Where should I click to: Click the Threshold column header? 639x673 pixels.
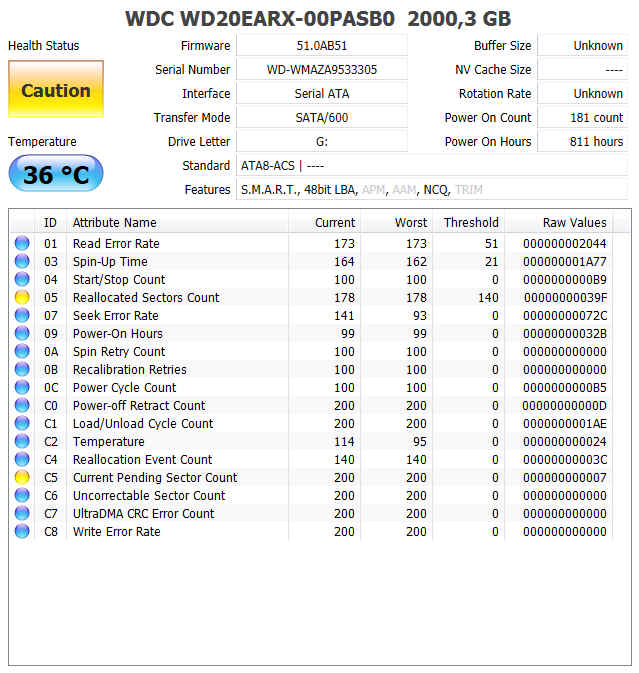pyautogui.click(x=468, y=222)
